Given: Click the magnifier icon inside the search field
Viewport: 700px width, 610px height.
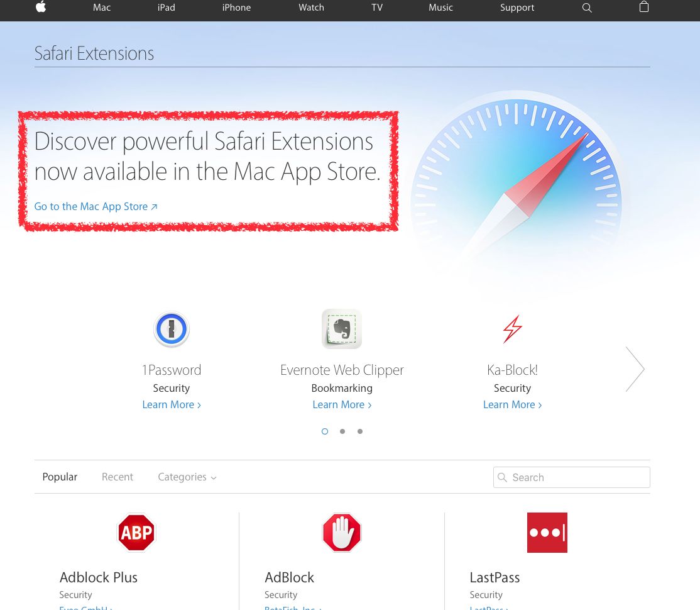Looking at the screenshot, I should tap(502, 477).
